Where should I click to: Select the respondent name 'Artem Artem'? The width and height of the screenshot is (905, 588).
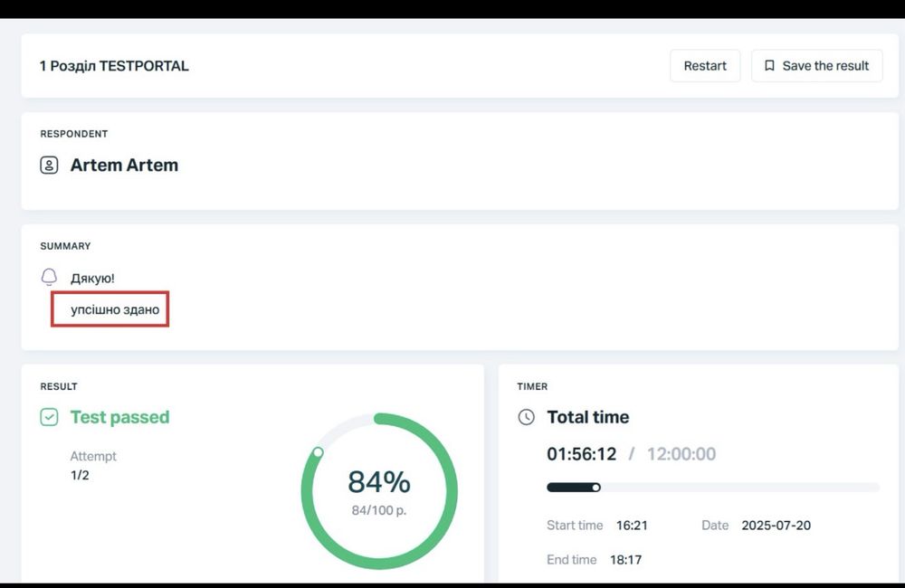coord(124,165)
